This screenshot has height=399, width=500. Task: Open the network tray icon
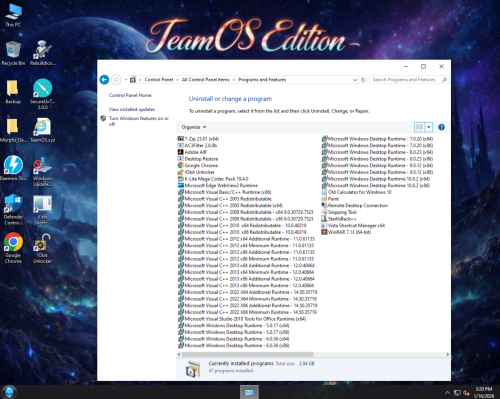(457, 393)
